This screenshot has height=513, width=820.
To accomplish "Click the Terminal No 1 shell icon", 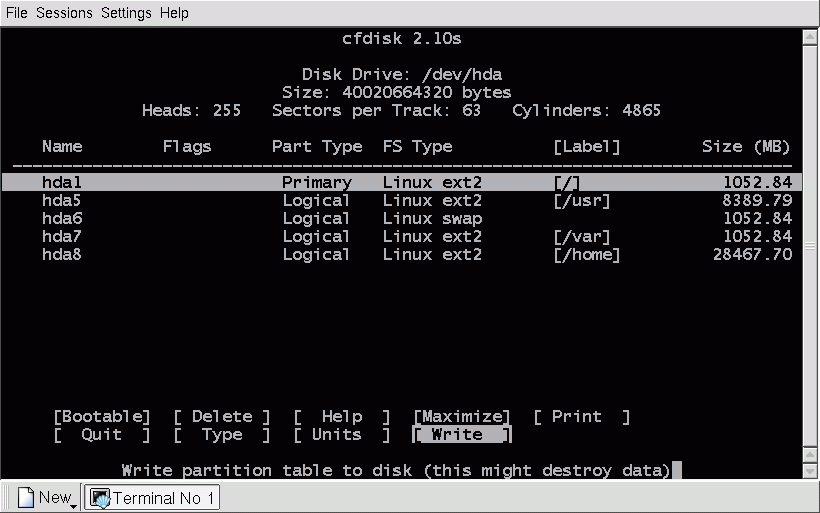I will [x=100, y=498].
